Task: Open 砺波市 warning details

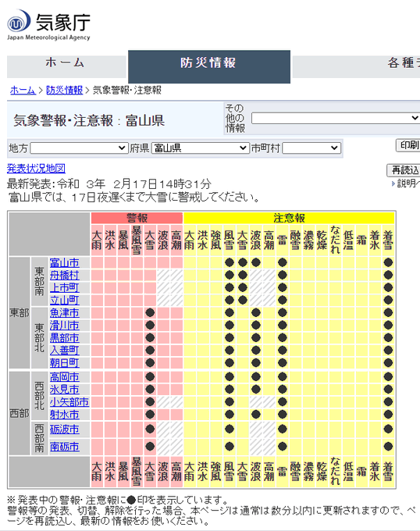Action: pos(64,429)
